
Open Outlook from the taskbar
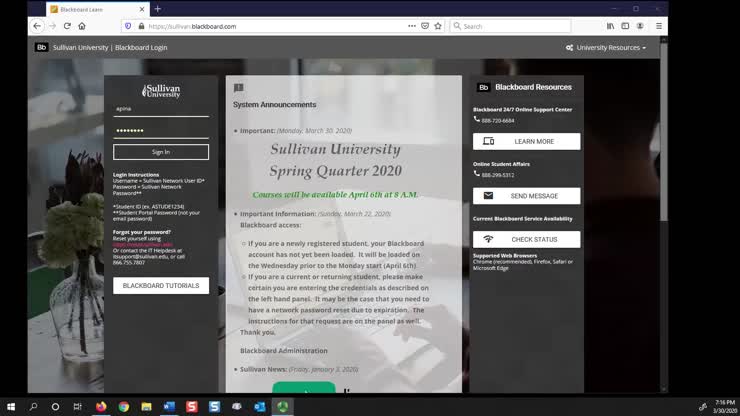[260, 407]
